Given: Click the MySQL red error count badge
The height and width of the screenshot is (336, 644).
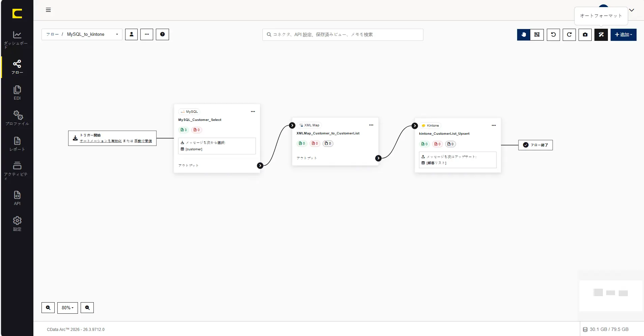Looking at the screenshot, I should (196, 130).
